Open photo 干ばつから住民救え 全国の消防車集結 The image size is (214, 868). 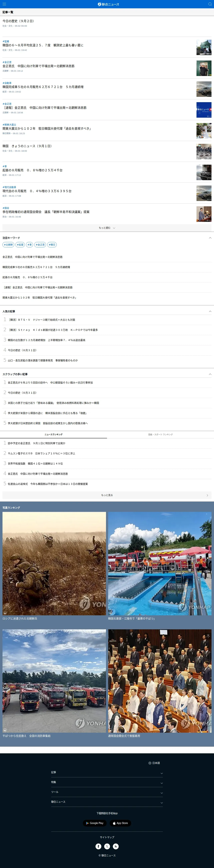click(x=54, y=681)
